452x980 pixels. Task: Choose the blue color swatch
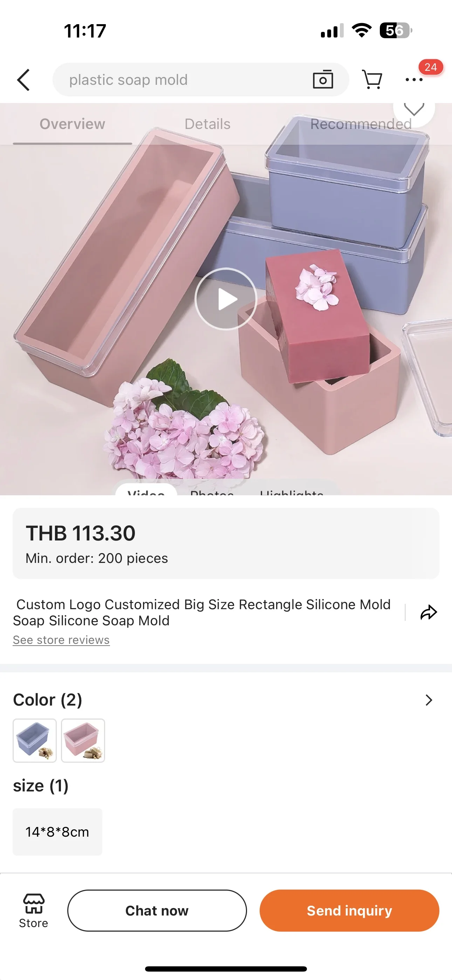(x=35, y=740)
